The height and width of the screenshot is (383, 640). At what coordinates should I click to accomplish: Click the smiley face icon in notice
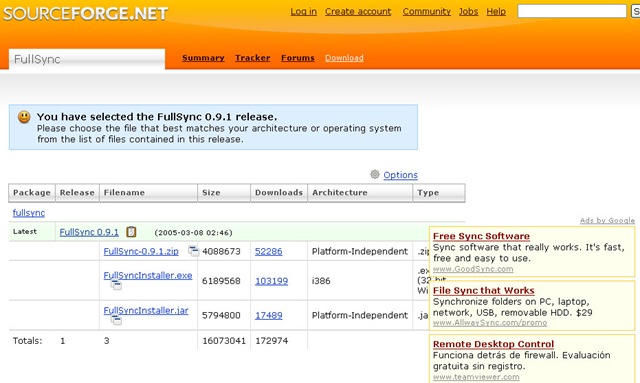tap(24, 117)
